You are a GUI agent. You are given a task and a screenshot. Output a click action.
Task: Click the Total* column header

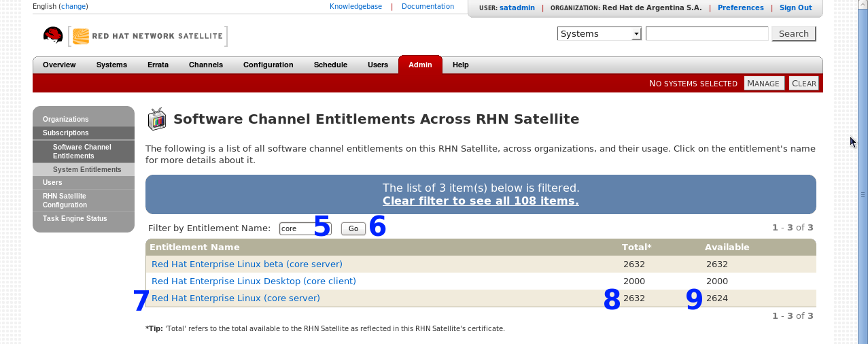(x=637, y=247)
